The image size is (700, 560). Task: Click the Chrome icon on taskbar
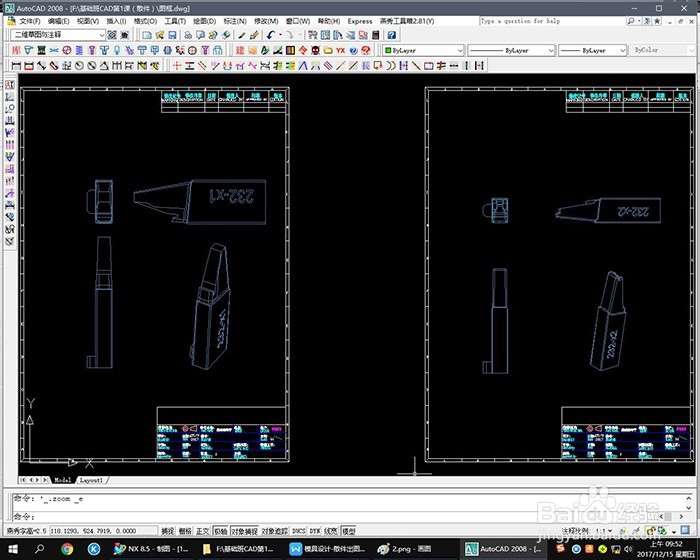[x=67, y=549]
